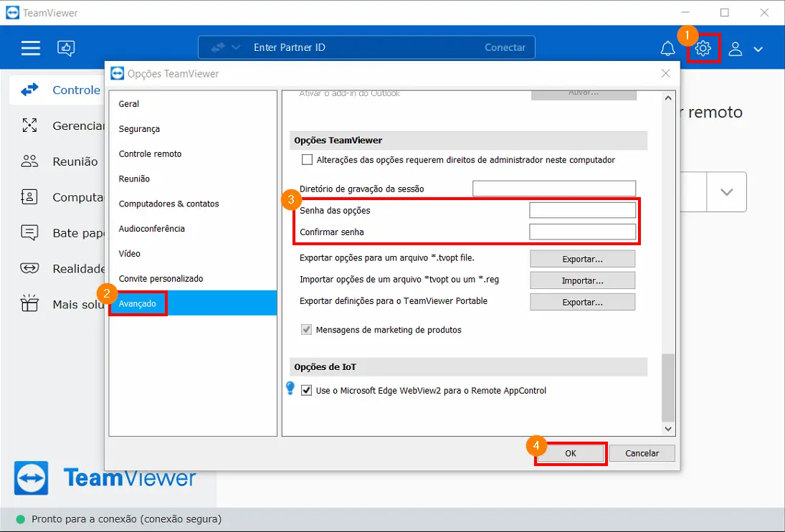Click the Cancelar button

coord(642,453)
